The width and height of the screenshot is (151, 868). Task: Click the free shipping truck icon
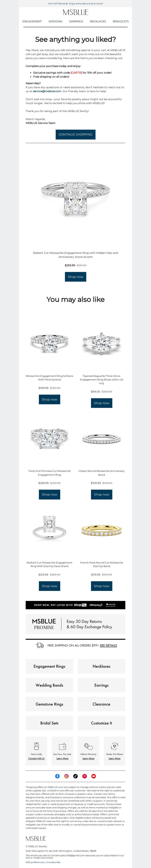click(x=40, y=645)
